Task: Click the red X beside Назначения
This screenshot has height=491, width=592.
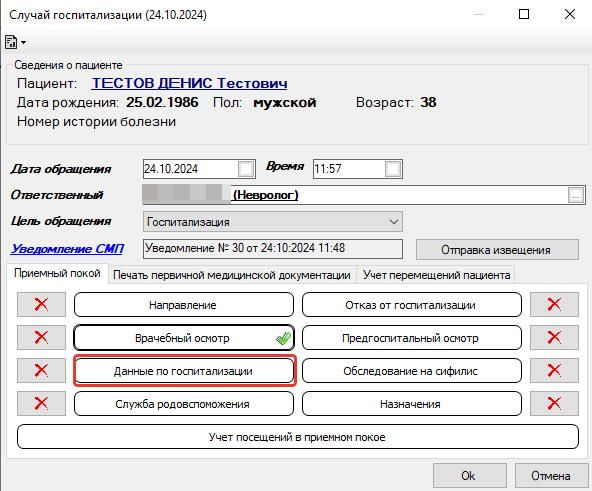Action: 554,403
